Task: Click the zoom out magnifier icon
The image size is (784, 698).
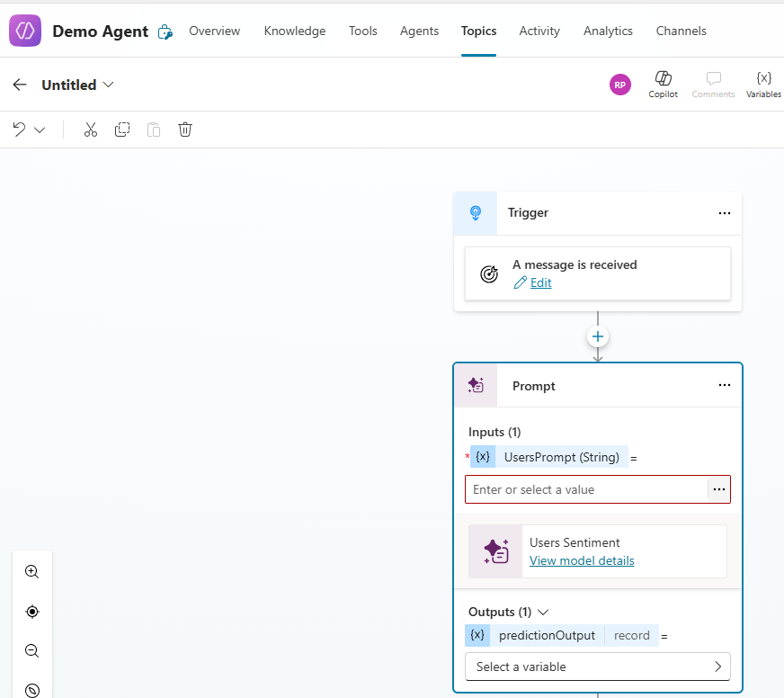Action: 32,650
